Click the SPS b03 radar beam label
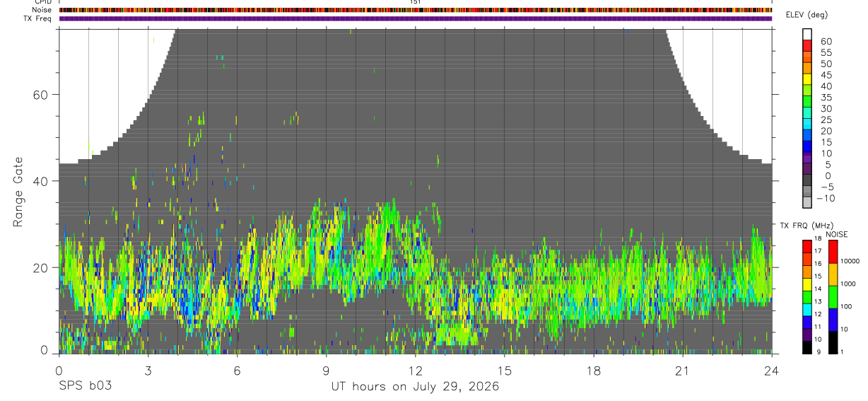868x401 pixels. [85, 386]
